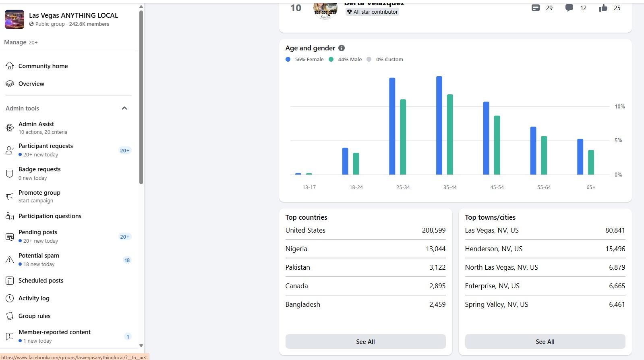Open Participant requests menu item
This screenshot has width=644, height=360.
(46, 146)
